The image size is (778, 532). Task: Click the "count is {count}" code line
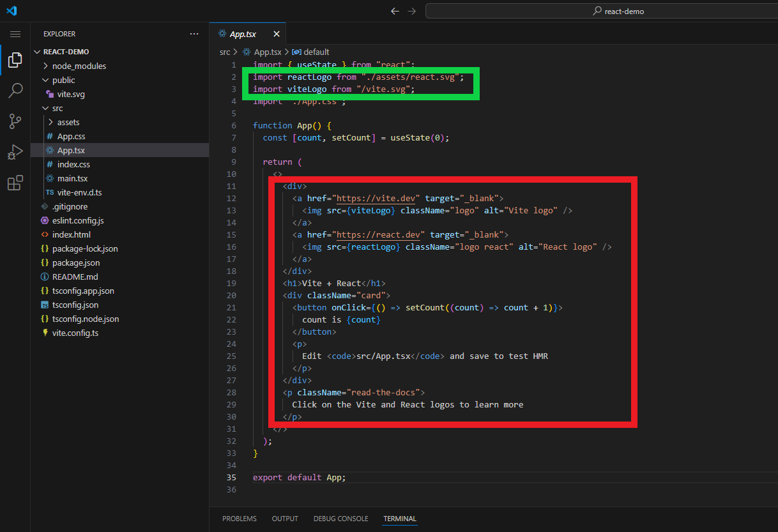[341, 319]
